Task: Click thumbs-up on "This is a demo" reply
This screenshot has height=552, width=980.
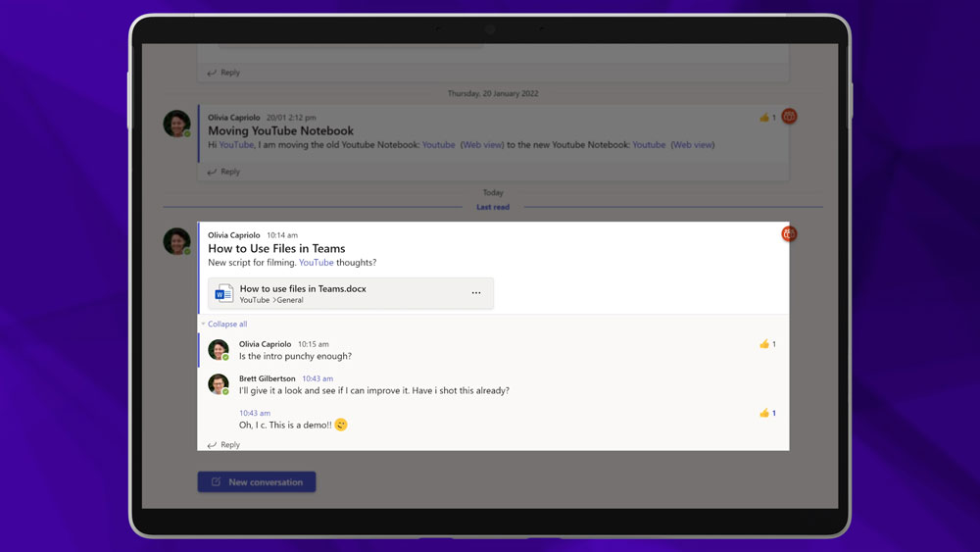Action: pyautogui.click(x=763, y=413)
